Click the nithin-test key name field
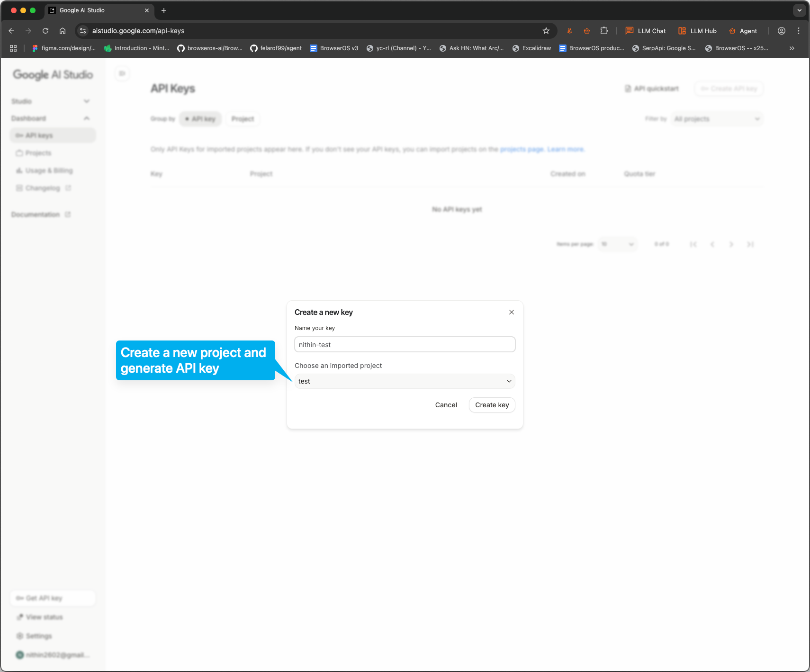Viewport: 810px width, 672px height. [405, 344]
